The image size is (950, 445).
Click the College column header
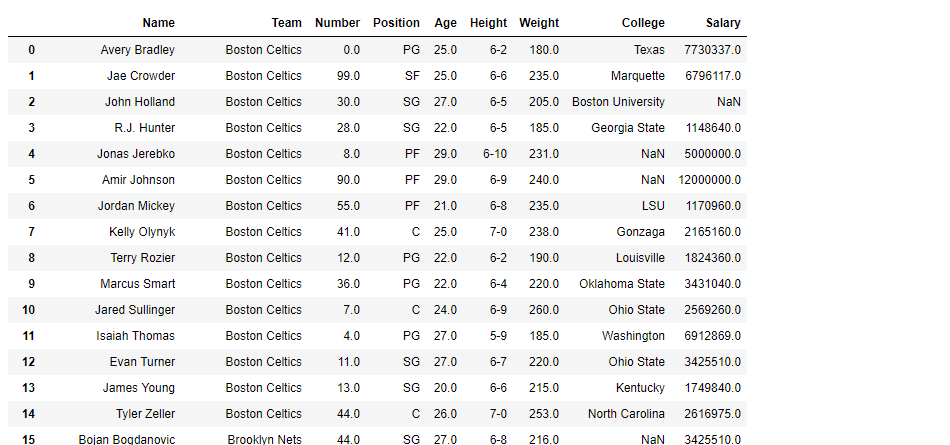tap(643, 23)
